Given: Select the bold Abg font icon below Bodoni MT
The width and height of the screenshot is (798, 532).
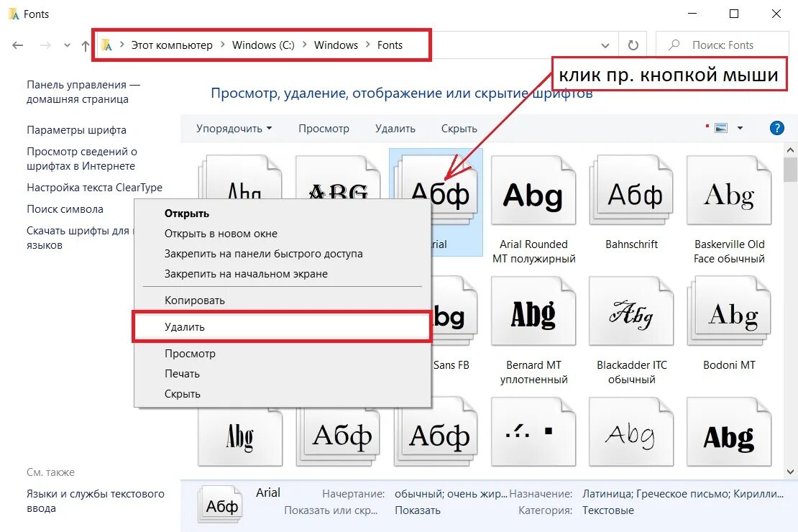Looking at the screenshot, I should tap(729, 431).
